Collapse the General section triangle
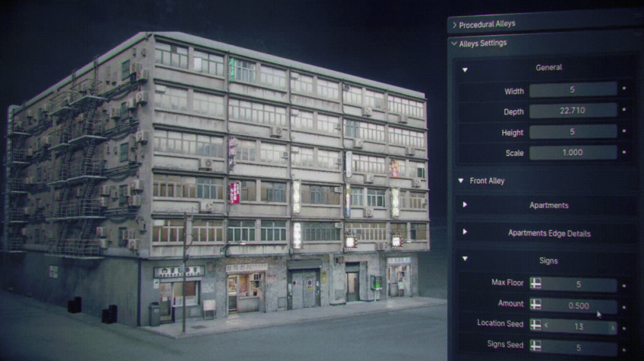Image resolution: width=644 pixels, height=361 pixels. tap(465, 70)
